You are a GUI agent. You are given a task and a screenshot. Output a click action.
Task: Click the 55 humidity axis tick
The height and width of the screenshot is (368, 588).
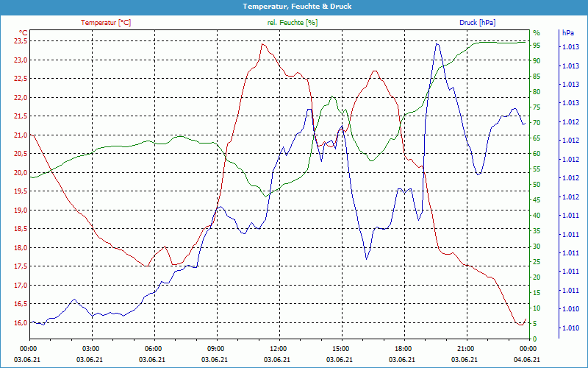537,169
